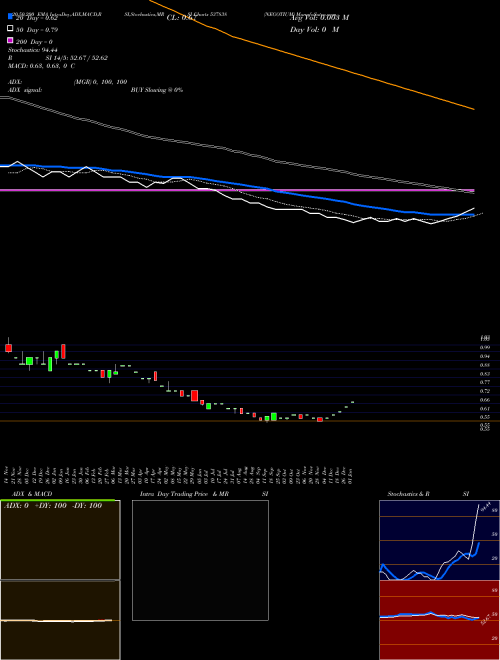Open the ADX & MACD chart panel
This screenshot has height=660, width=500.
coord(60,580)
